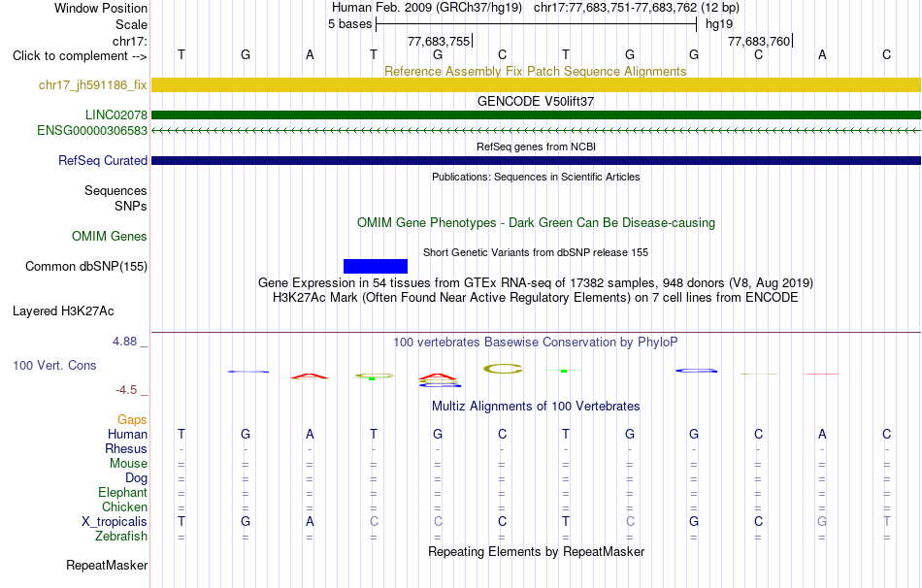Click the Sequences label in Publications track

tap(115, 190)
